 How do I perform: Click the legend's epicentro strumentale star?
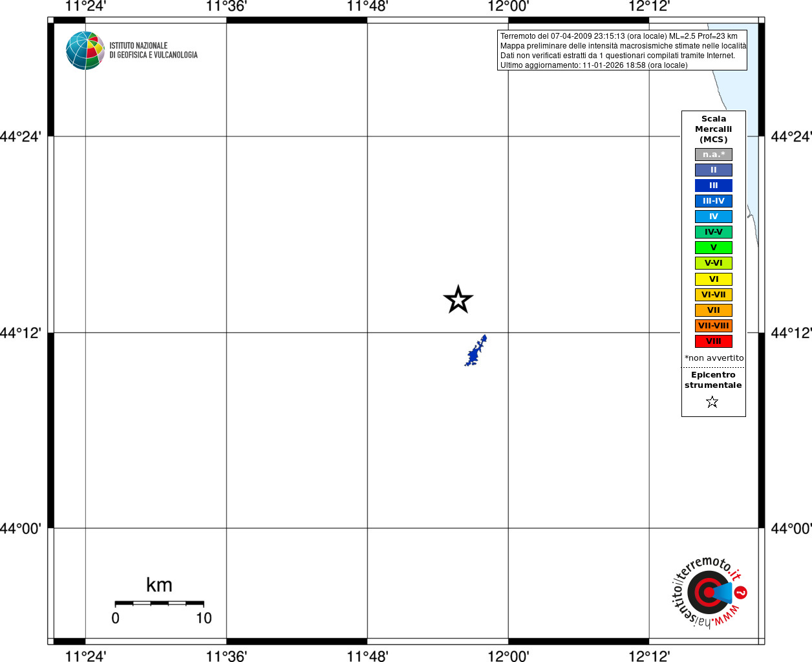point(712,402)
